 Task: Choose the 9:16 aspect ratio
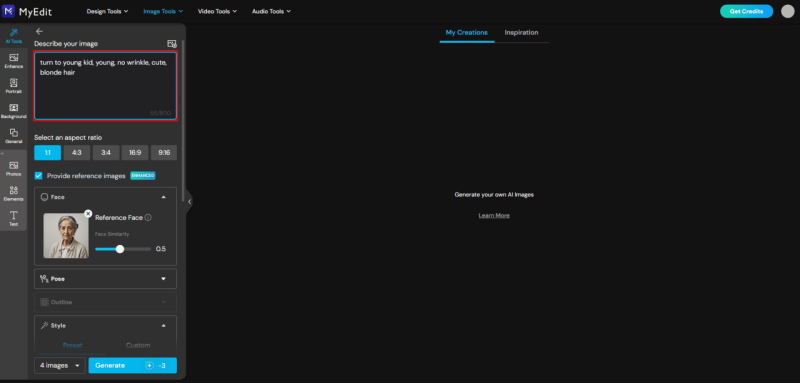coord(164,152)
